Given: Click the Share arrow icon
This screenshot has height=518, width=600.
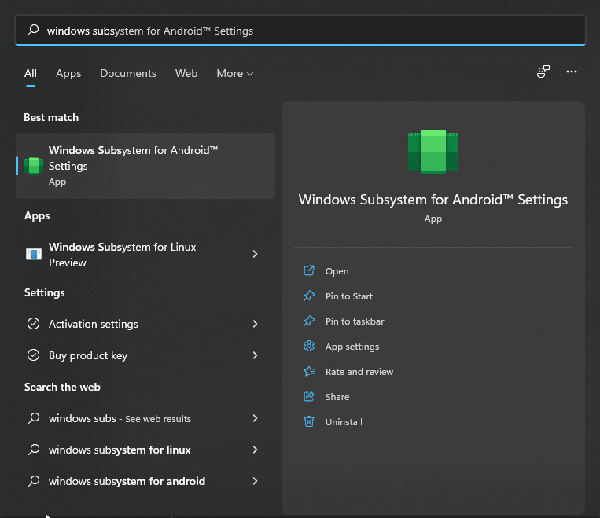Looking at the screenshot, I should (x=309, y=396).
